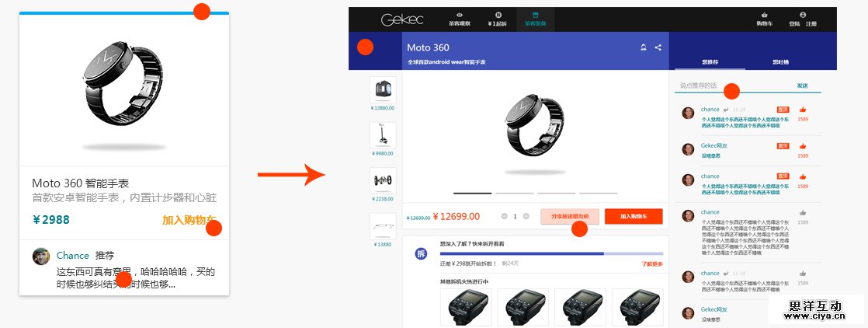The height and width of the screenshot is (328, 868).
Task: Open the ¥1起拆 nav item
Action: (498, 19)
